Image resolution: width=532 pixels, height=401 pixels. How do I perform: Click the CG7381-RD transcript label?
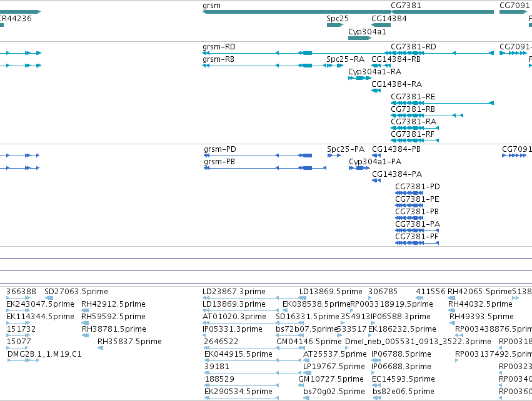click(x=413, y=47)
